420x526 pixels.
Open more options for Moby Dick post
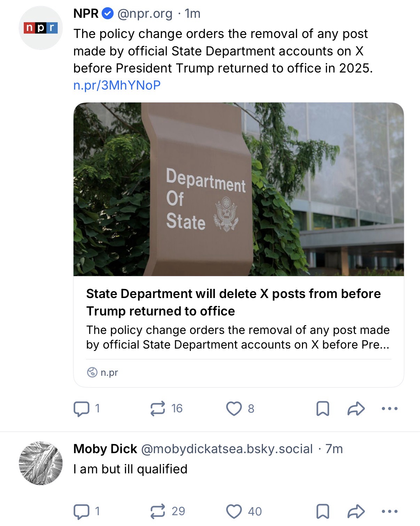390,511
